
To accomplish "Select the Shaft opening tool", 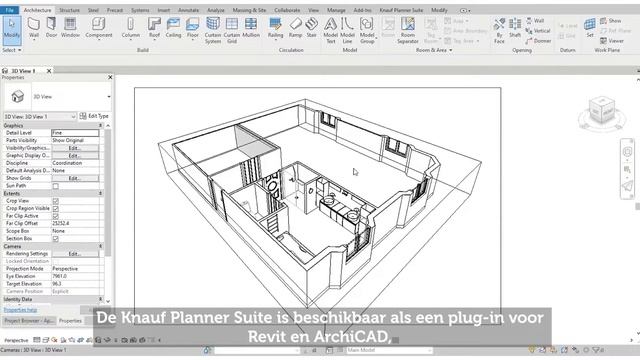I will pos(515,28).
